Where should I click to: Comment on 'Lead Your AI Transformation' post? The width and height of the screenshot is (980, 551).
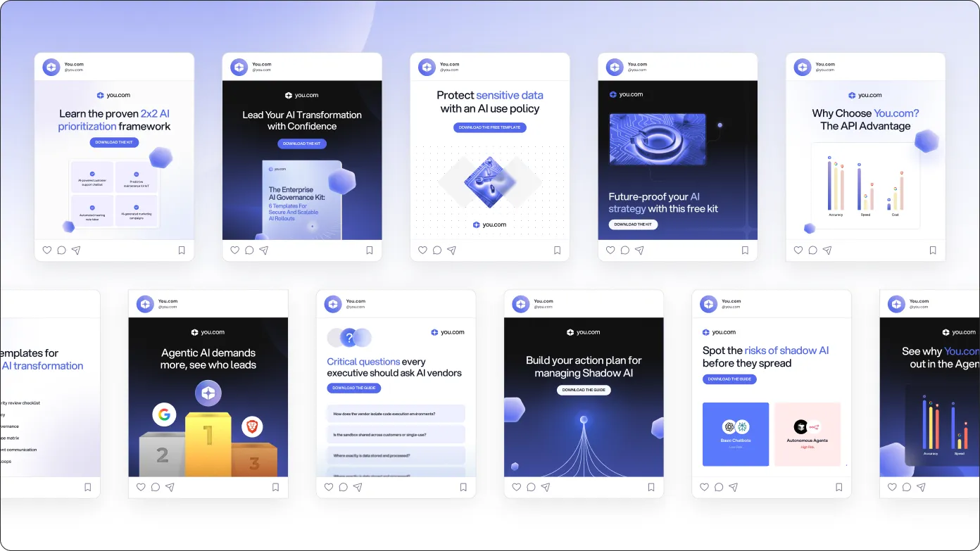249,250
